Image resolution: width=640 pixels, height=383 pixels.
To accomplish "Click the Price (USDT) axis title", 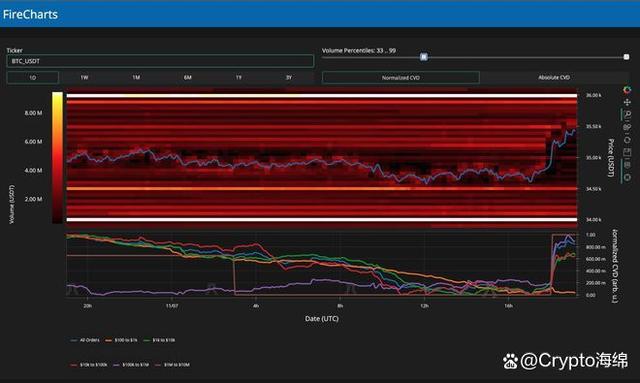I will point(611,158).
